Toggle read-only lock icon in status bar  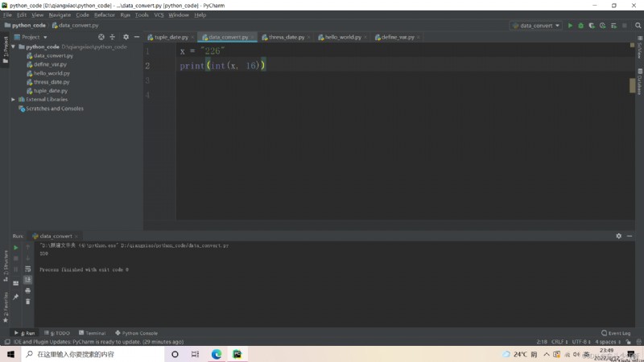pyautogui.click(x=628, y=342)
